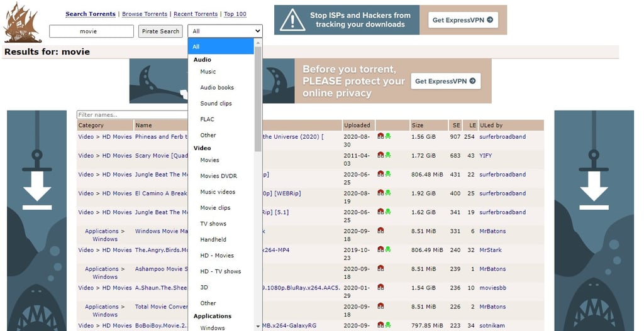Click magnet icon for A.Shaun.The.Sheep row
The image size is (644, 331).
[380, 287]
